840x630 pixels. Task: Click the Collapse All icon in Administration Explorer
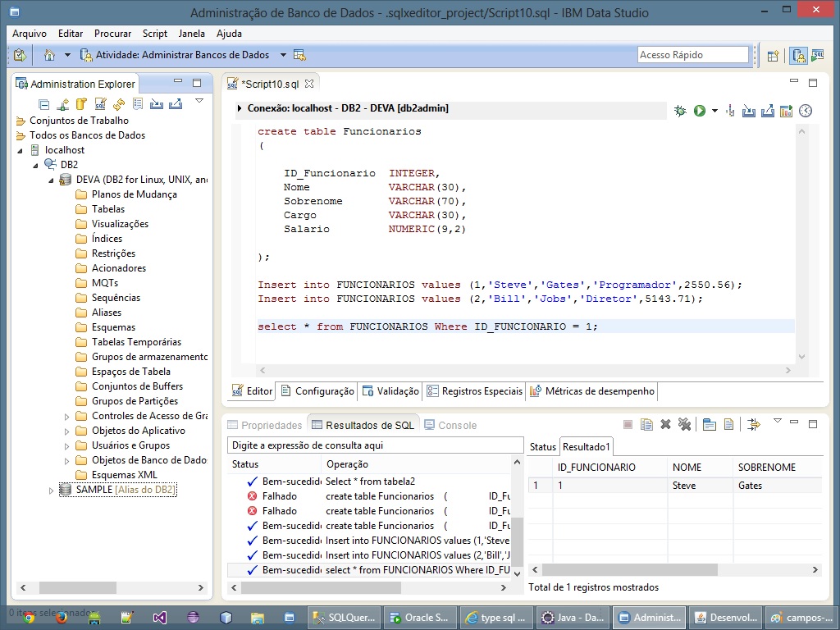click(x=44, y=104)
